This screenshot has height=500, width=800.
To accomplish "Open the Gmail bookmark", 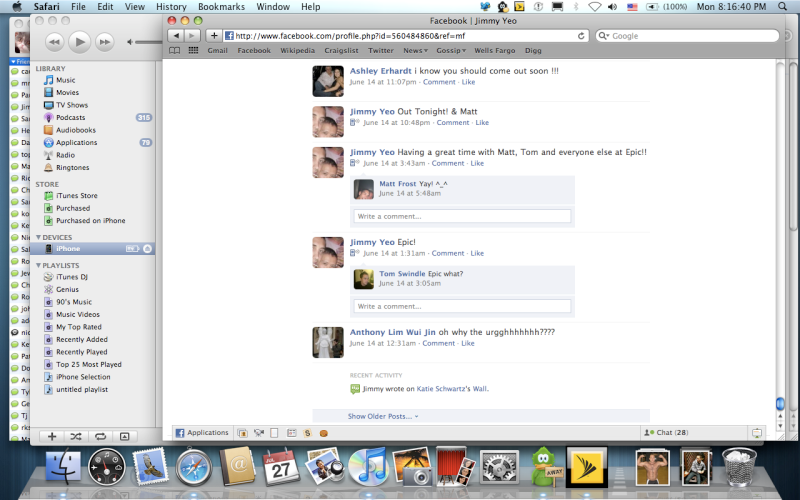I will pos(217,51).
